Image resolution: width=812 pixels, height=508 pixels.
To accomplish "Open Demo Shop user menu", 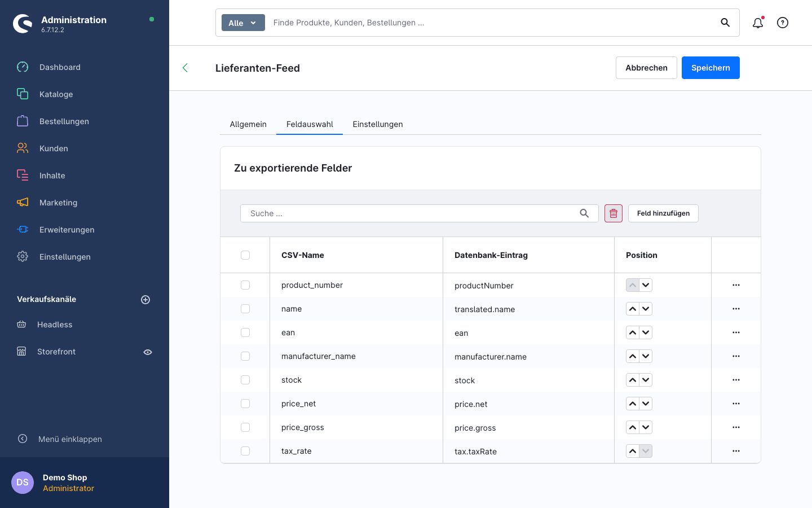I will point(85,483).
